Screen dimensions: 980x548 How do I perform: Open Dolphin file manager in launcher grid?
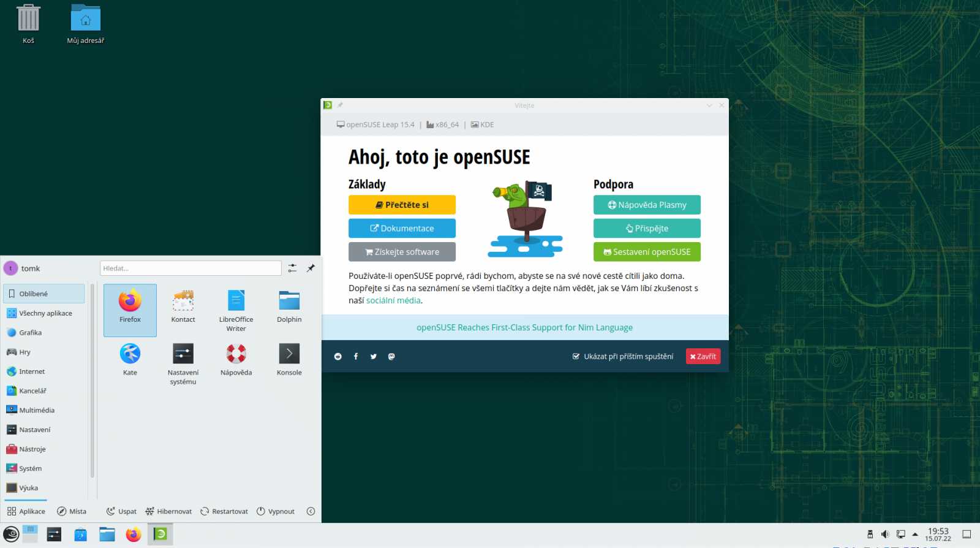pyautogui.click(x=289, y=306)
